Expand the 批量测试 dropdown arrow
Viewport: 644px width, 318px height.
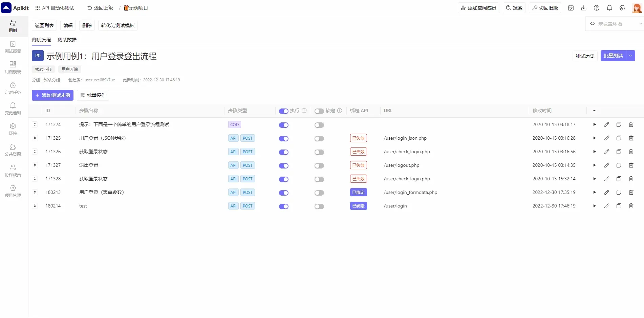point(630,56)
